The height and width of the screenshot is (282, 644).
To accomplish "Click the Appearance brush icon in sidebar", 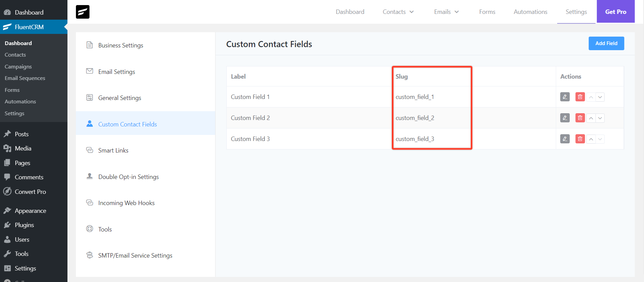I will pos(7,210).
